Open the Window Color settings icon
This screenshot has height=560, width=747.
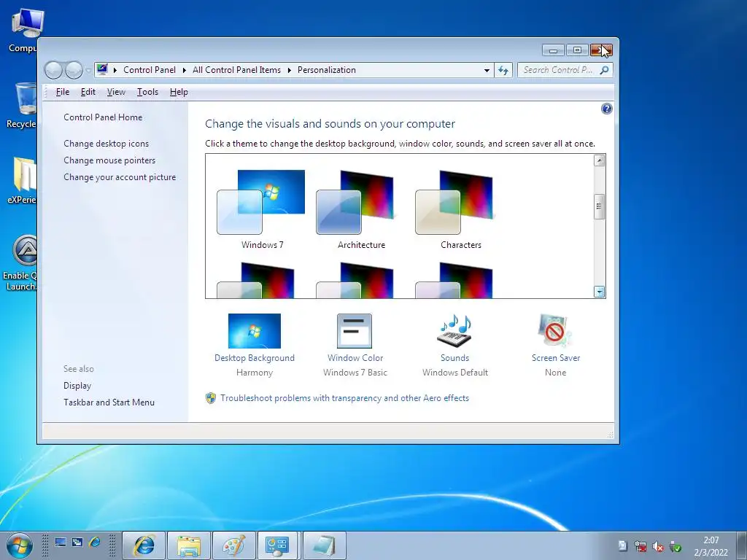(355, 331)
